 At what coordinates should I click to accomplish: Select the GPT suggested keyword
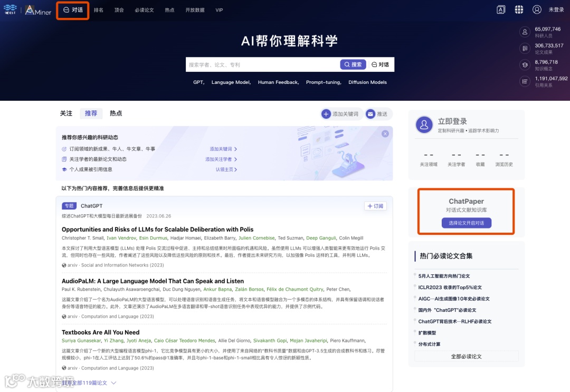click(x=198, y=82)
